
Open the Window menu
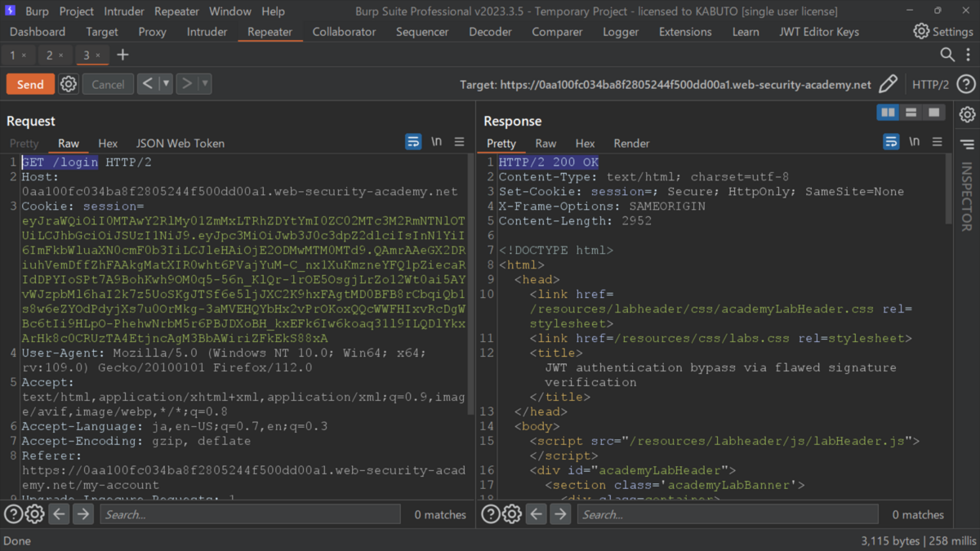pos(230,11)
